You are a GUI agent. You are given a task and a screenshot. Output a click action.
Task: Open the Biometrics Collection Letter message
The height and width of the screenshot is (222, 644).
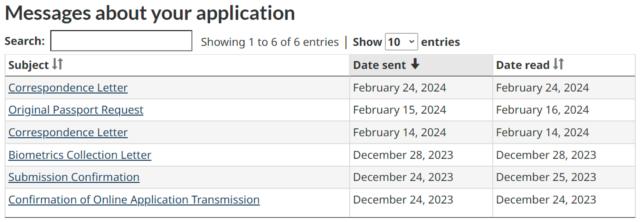pos(80,155)
